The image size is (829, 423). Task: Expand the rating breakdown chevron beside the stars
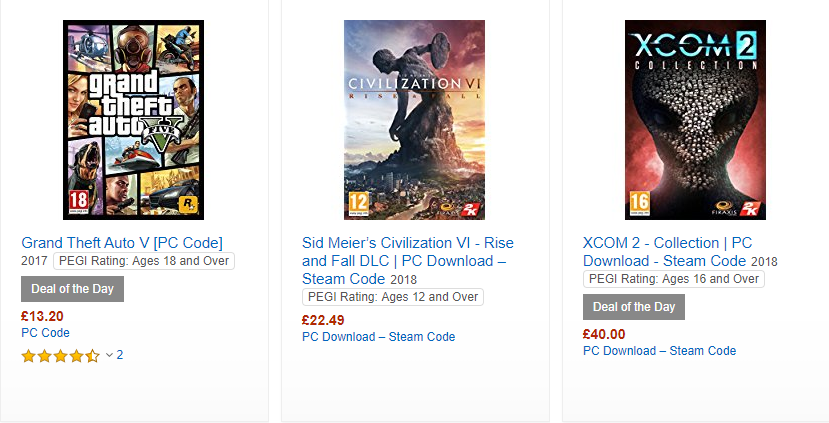coord(109,355)
